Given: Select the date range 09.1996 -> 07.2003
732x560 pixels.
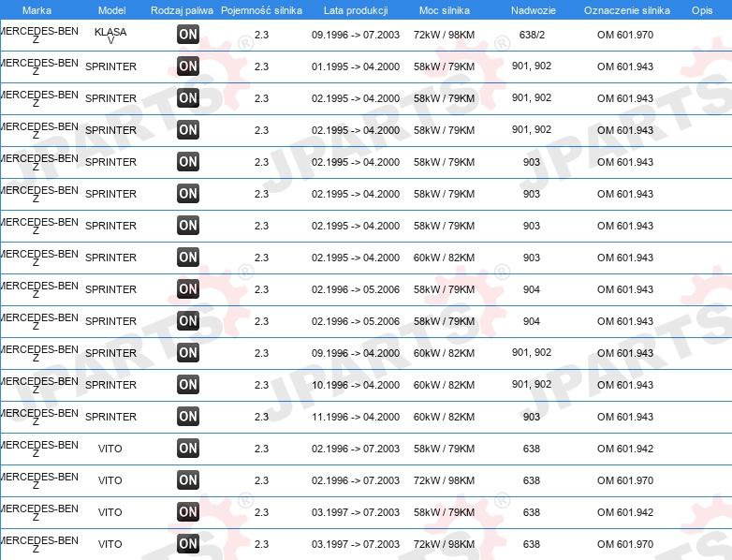Looking at the screenshot, I should click(x=356, y=35).
